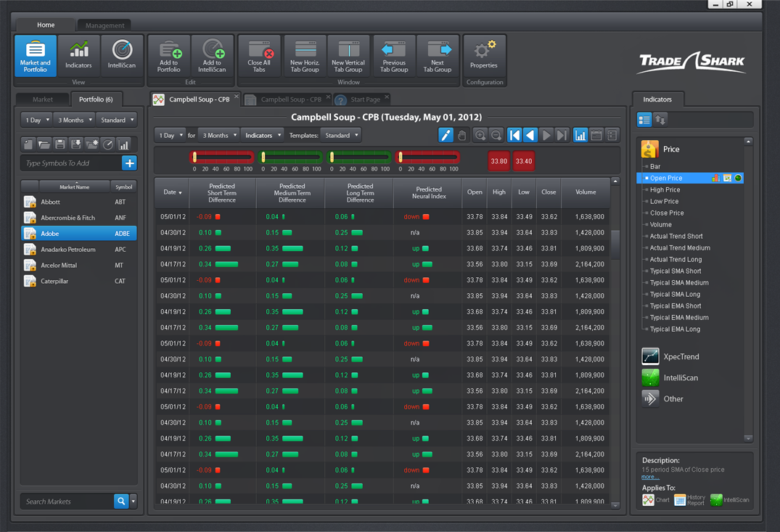Viewport: 780px width, 532px height.
Task: Click the 33.40 red price box
Action: click(x=524, y=161)
